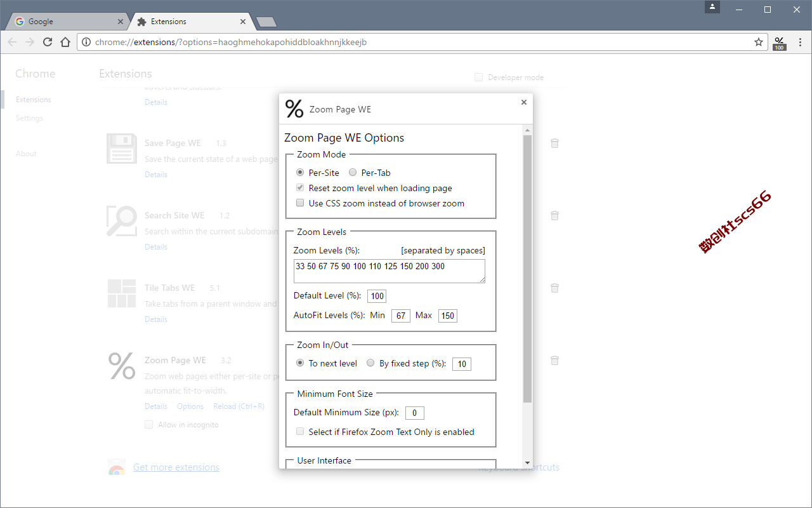Open Details for Zoom Page WE
Viewport: 812px width, 508px height.
point(156,406)
